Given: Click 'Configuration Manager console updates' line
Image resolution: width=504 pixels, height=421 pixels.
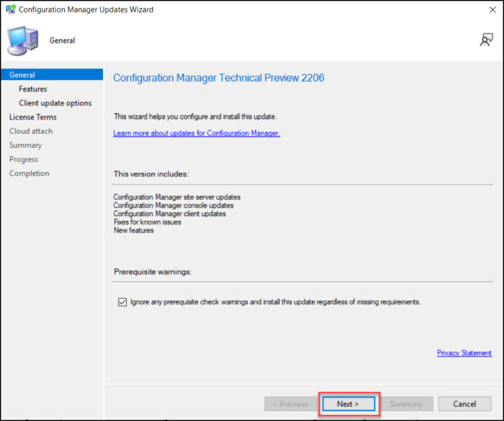Looking at the screenshot, I should pyautogui.click(x=173, y=205).
